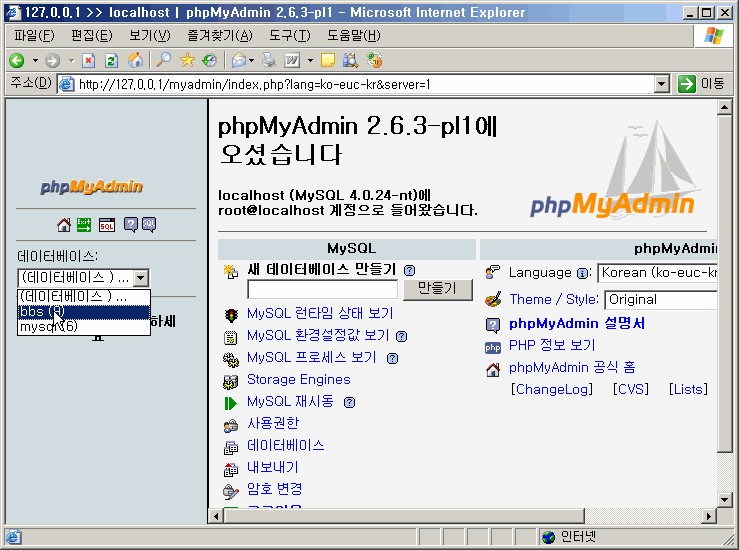Viewport: 739px width, 550px height.
Task: Click the IE Forward arrow button
Action: 52,60
